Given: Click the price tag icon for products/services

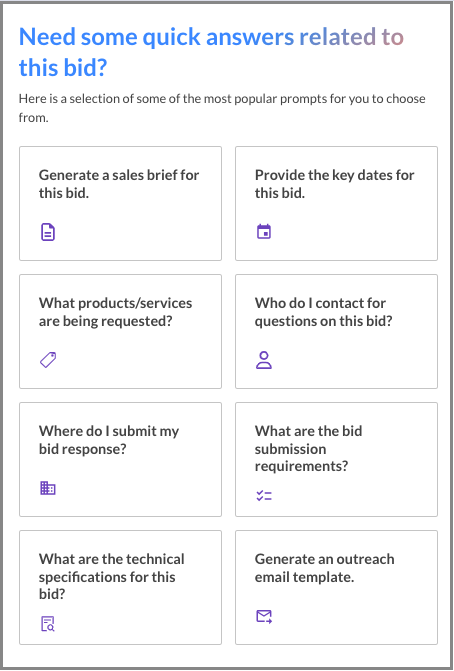Looking at the screenshot, I should (x=48, y=360).
